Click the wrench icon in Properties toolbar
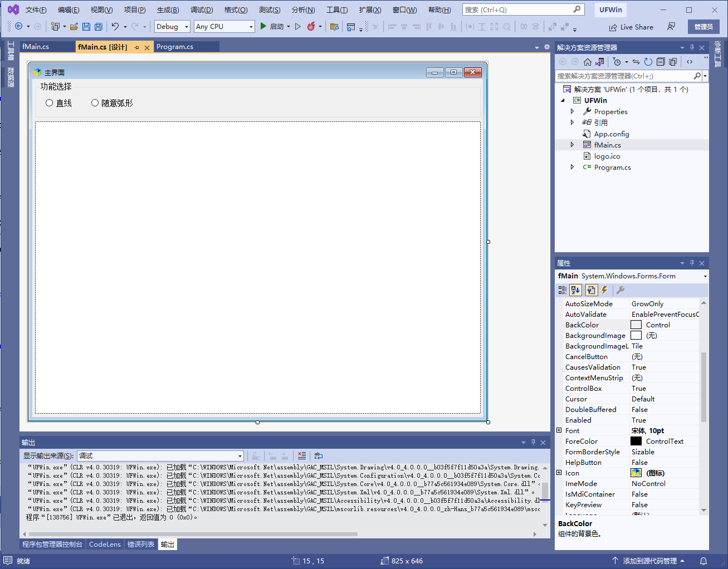The width and height of the screenshot is (728, 569). click(x=620, y=290)
